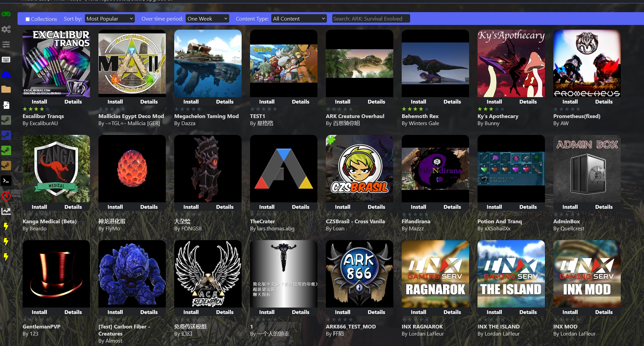View Details for AdminBox

click(604, 207)
